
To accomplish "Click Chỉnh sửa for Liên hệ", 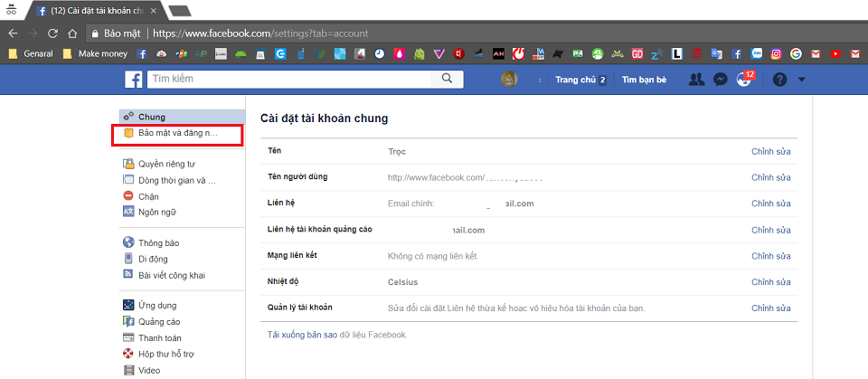I will [x=770, y=204].
